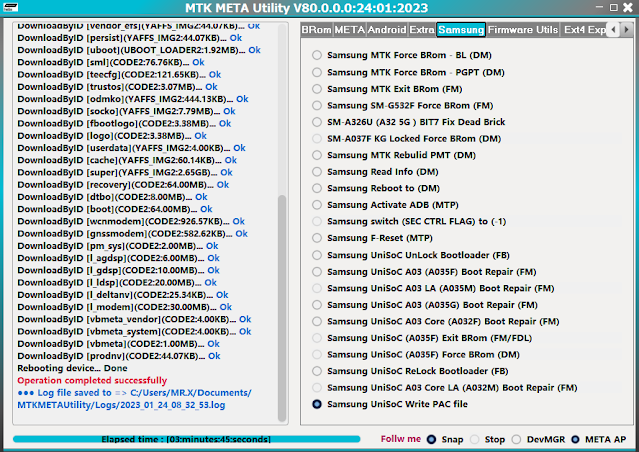This screenshot has height=452, width=639.
Task: Select Samsung MTK Rebulid PMT (DM)
Action: click(x=394, y=155)
